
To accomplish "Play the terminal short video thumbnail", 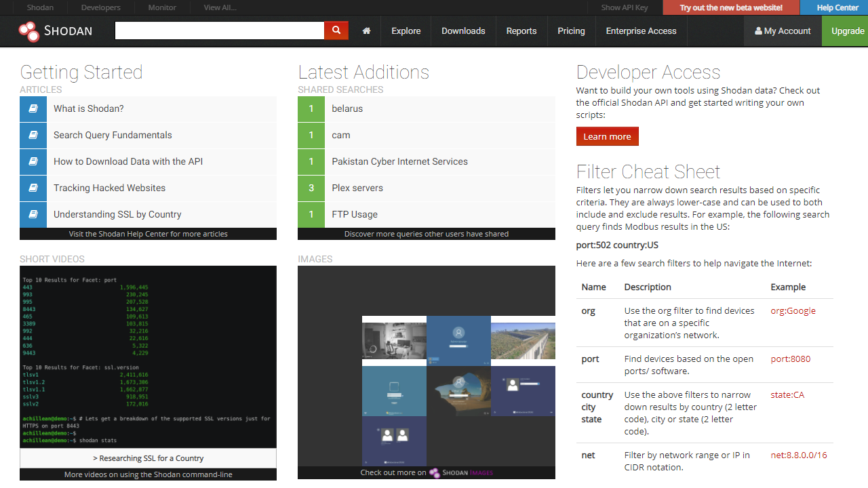I will click(148, 357).
